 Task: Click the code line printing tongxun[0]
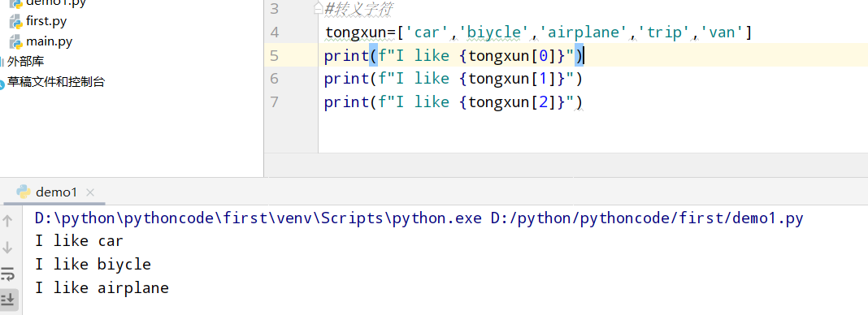click(x=454, y=56)
